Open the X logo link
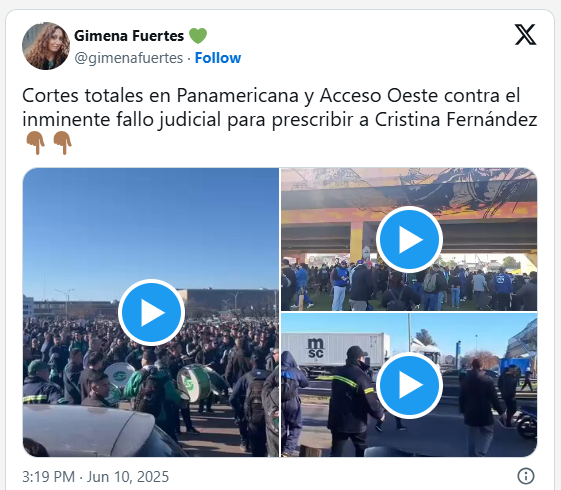 coord(525,35)
